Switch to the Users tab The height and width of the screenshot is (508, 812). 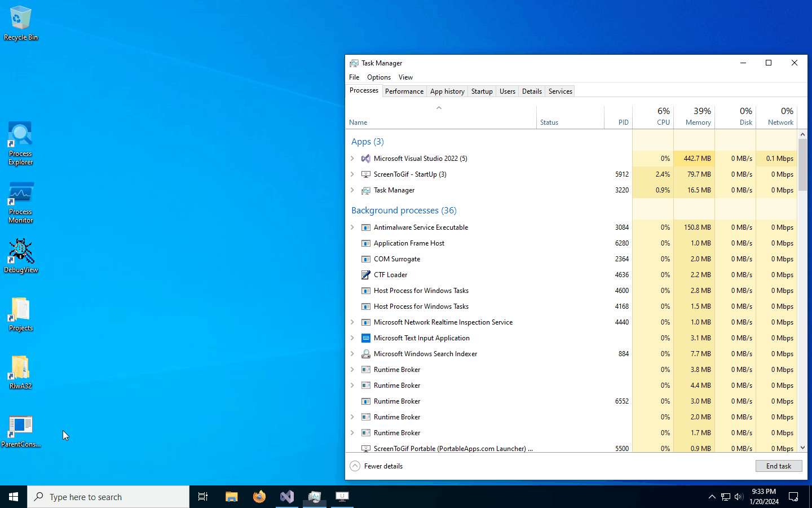click(x=507, y=91)
